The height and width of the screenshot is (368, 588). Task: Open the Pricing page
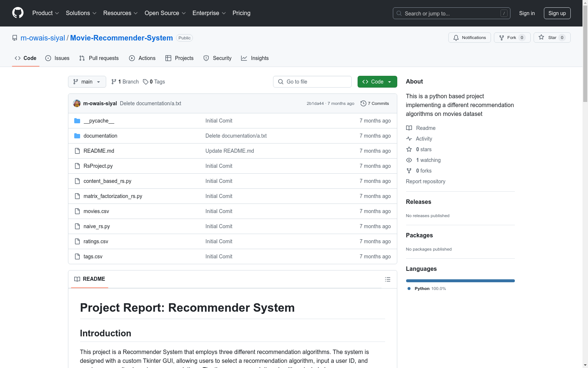click(x=241, y=13)
